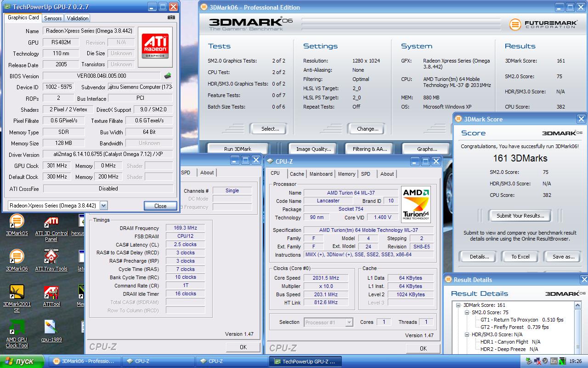Click TechPowerUp GPU-Z taskbar button
The image size is (588, 368).
305,361
